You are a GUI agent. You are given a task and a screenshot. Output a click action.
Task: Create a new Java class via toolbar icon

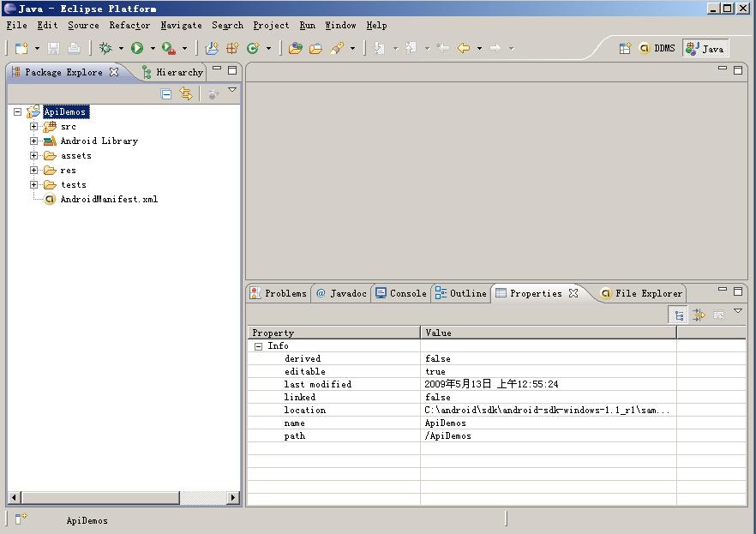(253, 48)
